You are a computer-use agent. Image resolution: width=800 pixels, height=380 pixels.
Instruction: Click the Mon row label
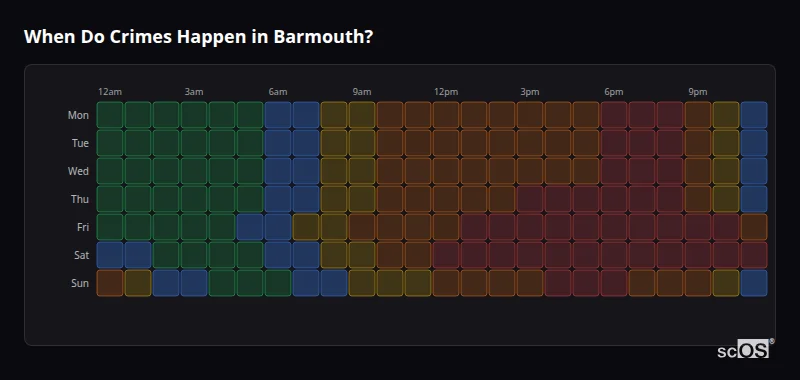(x=78, y=115)
